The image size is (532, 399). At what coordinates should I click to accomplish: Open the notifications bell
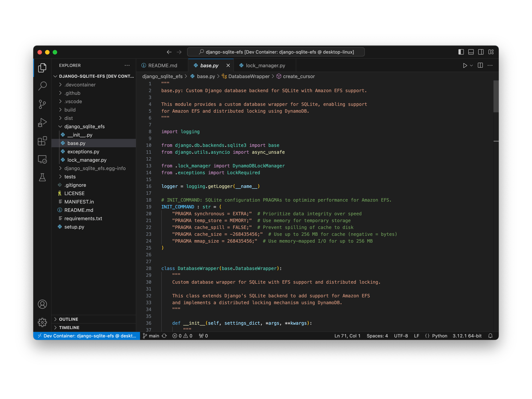tap(490, 336)
